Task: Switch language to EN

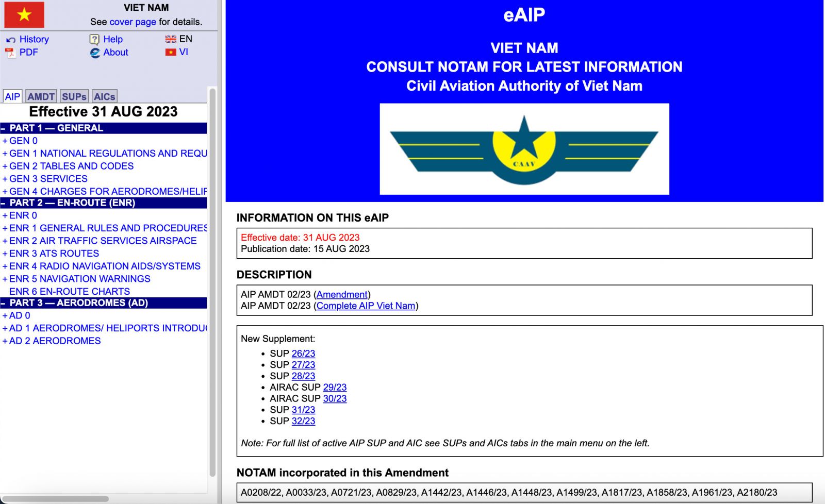Action: click(x=186, y=39)
